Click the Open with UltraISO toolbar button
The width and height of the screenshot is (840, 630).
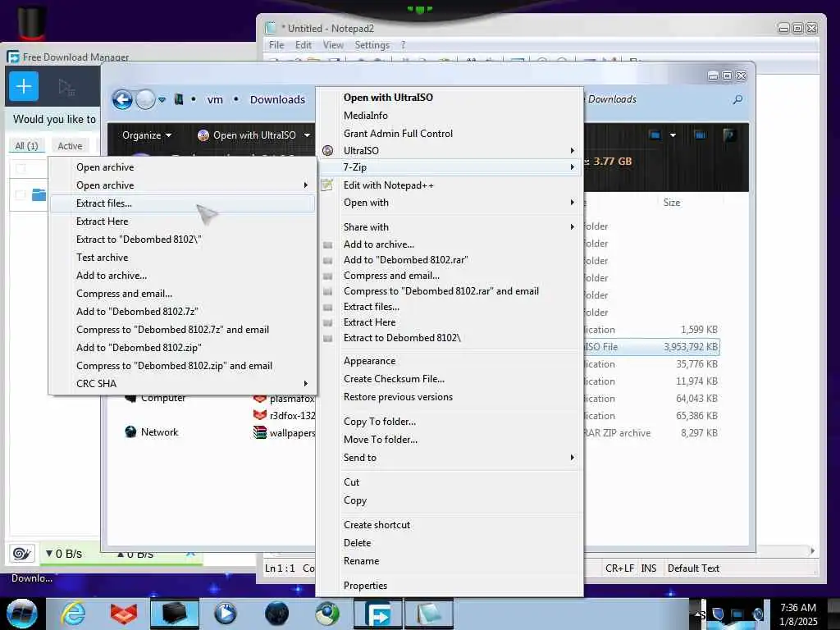coord(246,135)
